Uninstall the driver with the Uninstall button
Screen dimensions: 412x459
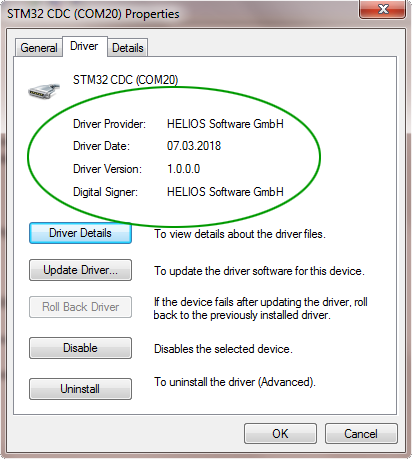point(80,389)
